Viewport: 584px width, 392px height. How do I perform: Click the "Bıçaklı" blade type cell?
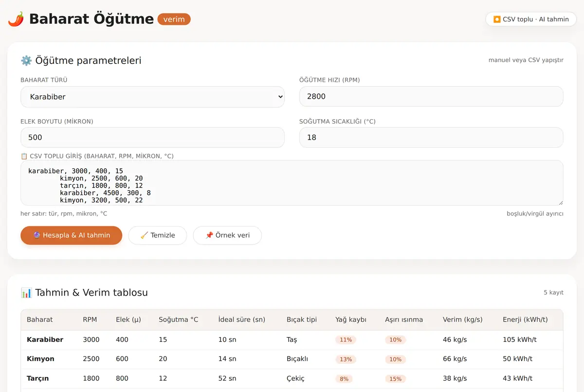click(297, 359)
